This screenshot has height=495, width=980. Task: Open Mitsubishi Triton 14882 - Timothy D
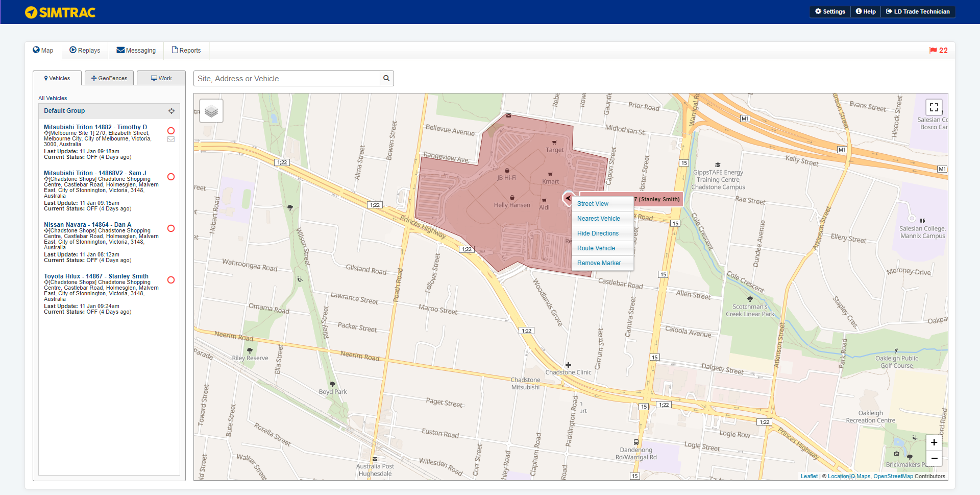pyautogui.click(x=95, y=127)
